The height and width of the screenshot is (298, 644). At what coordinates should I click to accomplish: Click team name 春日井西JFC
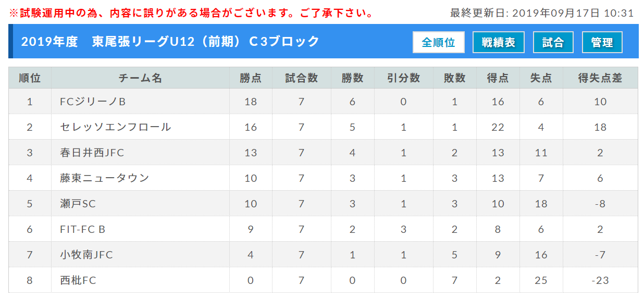coord(92,153)
